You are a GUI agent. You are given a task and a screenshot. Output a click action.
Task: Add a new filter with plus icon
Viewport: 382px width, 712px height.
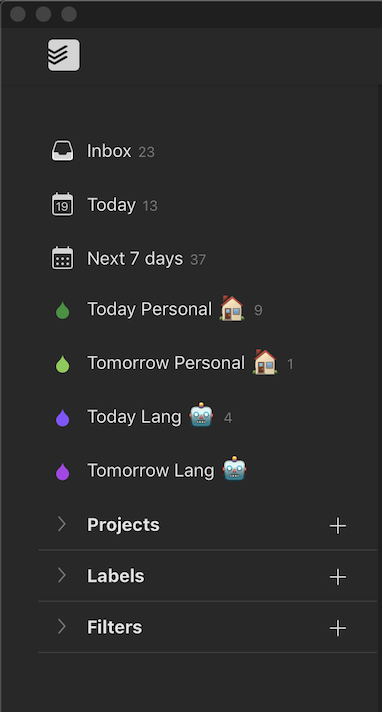(337, 628)
